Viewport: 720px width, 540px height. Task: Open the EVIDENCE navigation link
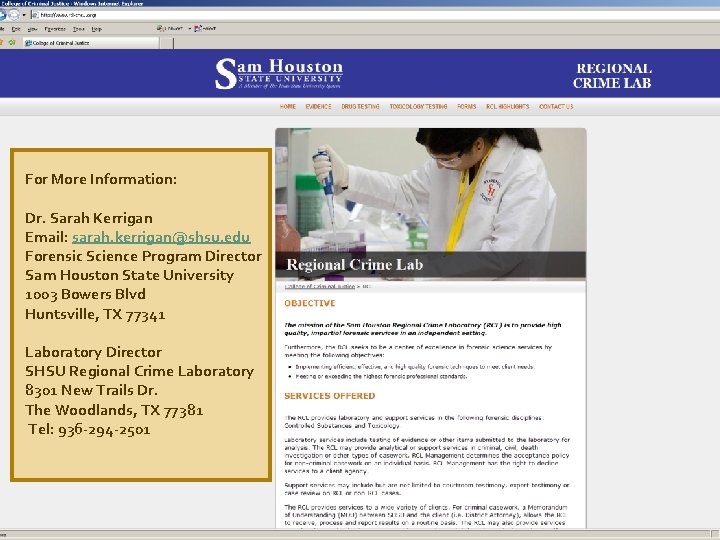tap(318, 107)
